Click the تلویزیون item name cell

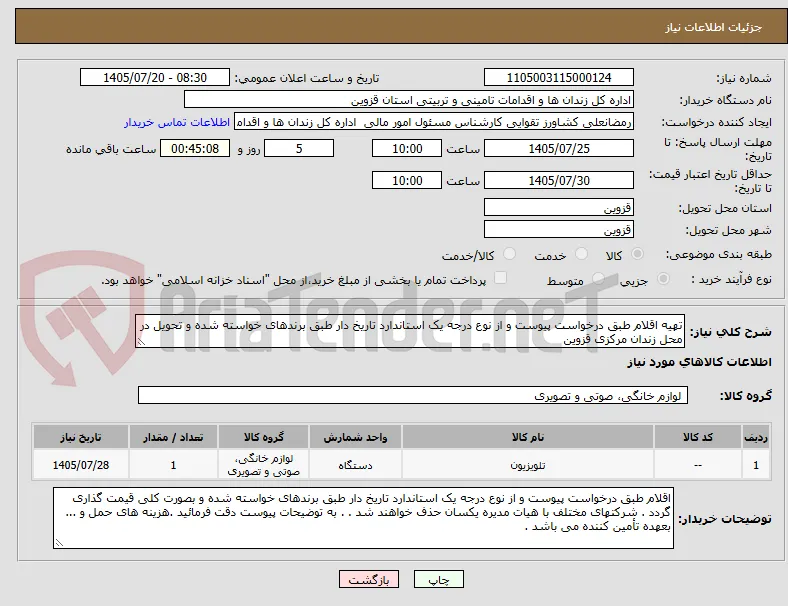click(528, 465)
